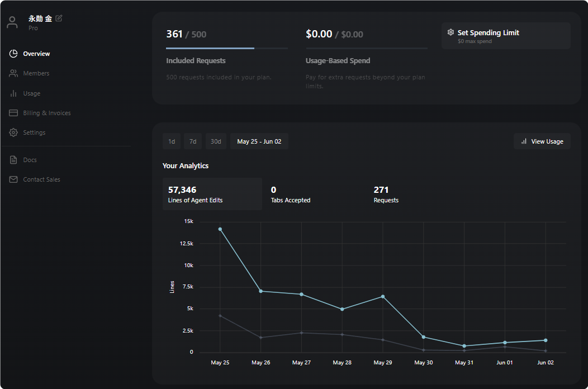Click the Included Requests progress bar
The height and width of the screenshot is (389, 588).
[227, 49]
